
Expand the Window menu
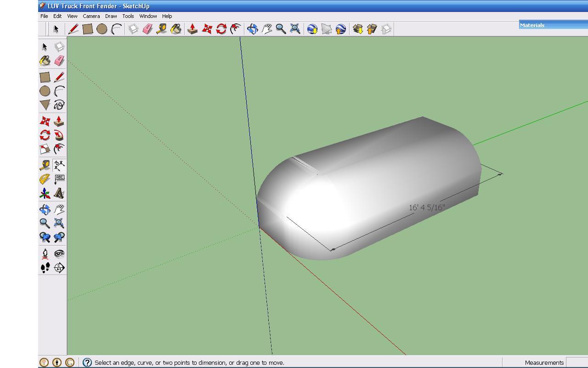point(148,16)
